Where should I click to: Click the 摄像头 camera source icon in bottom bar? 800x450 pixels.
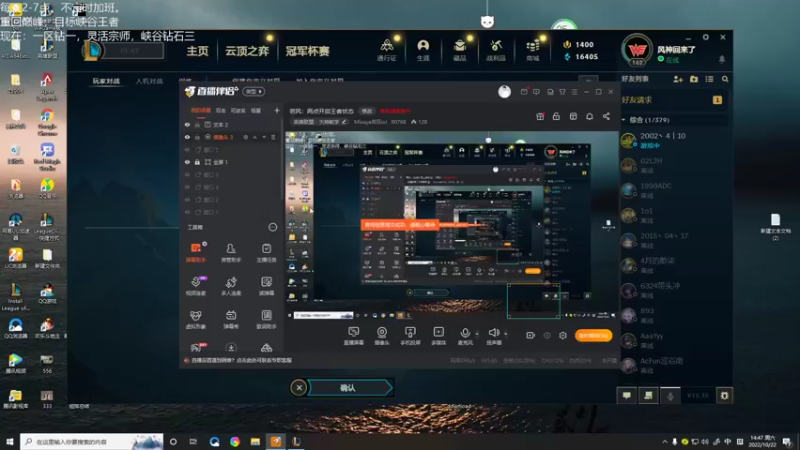pyautogui.click(x=382, y=336)
